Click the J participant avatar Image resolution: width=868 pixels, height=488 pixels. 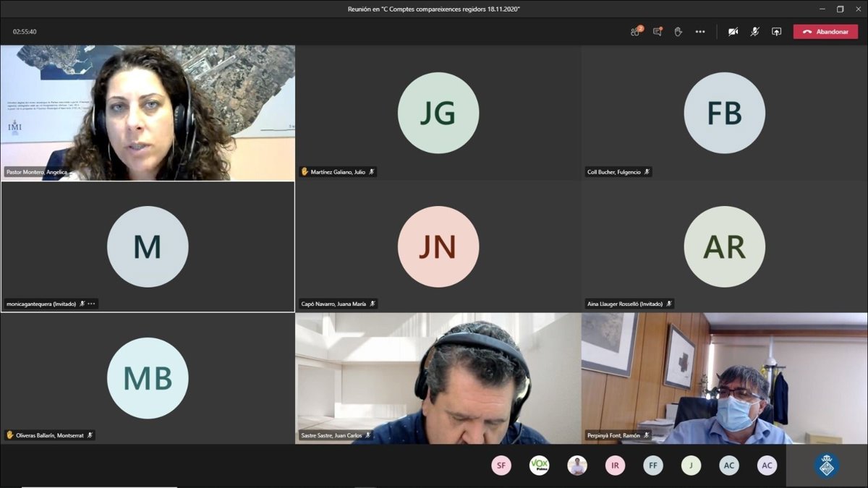691,466
